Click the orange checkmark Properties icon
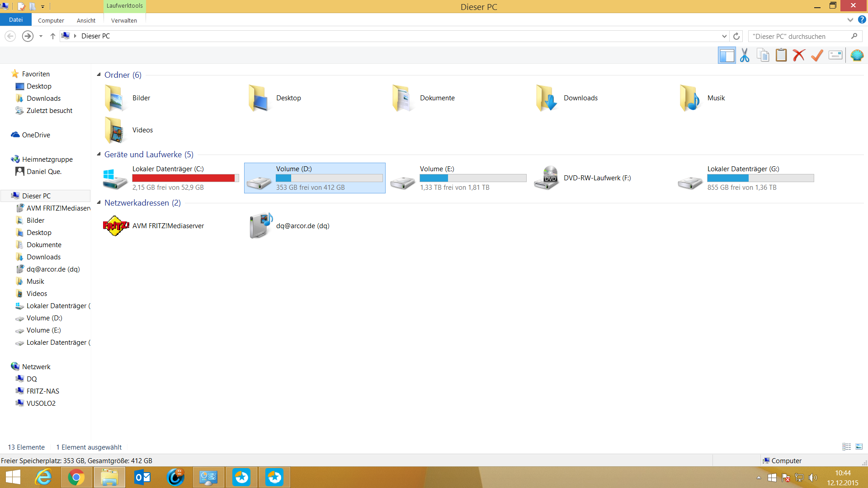 point(817,55)
